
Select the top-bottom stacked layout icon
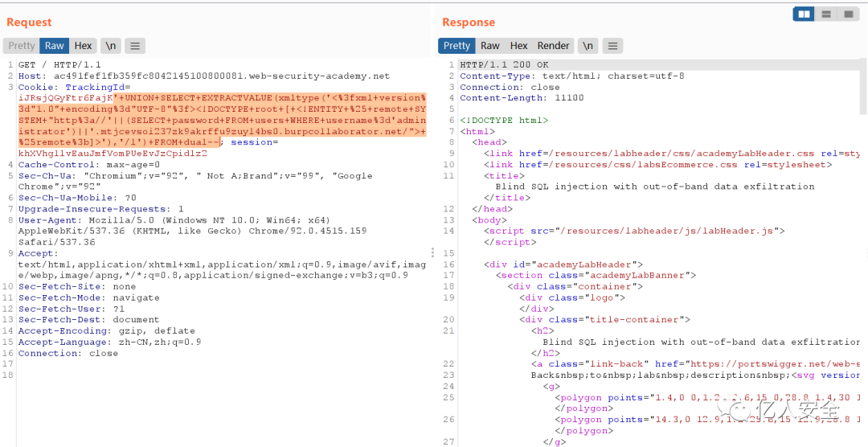(x=826, y=14)
